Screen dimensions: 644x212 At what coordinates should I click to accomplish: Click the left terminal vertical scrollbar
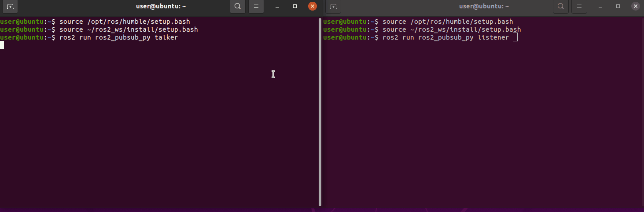click(320, 112)
